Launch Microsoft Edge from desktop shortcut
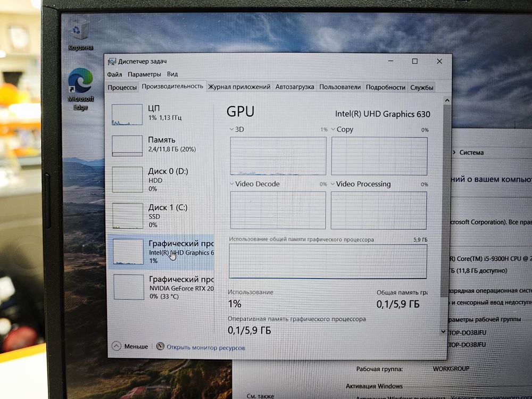The height and width of the screenshot is (399, 532). pyautogui.click(x=80, y=89)
